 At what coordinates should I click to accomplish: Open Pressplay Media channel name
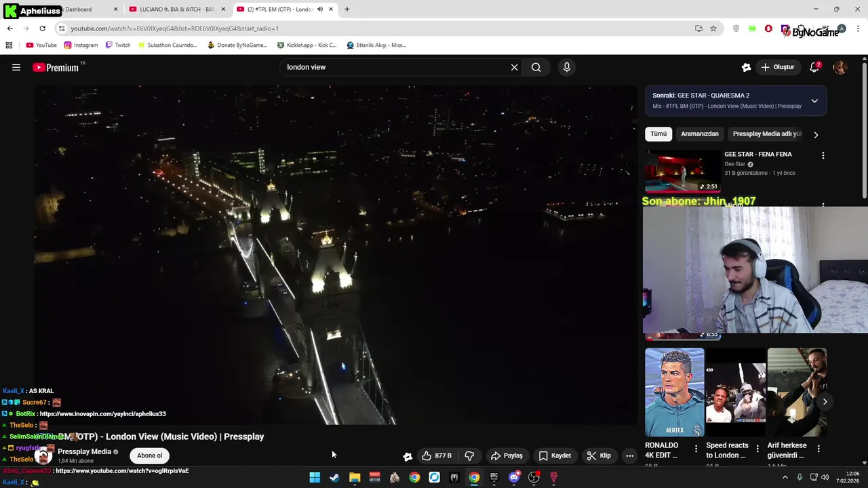pos(84,451)
